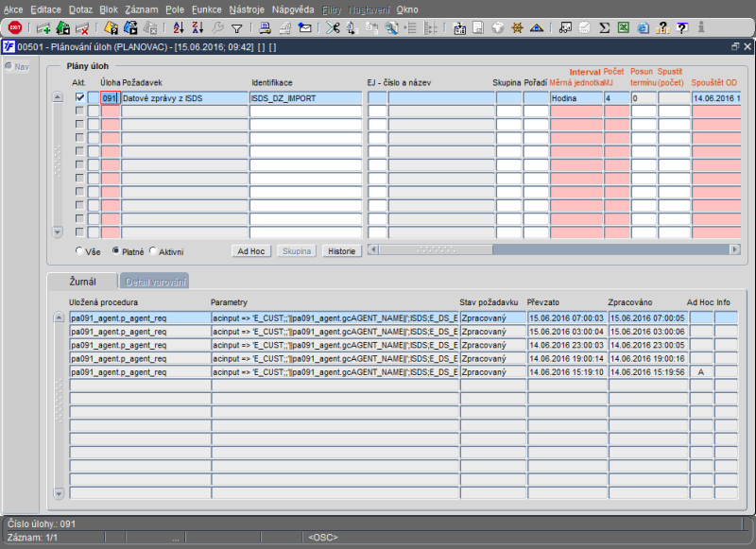The width and height of the screenshot is (756, 549).
Task: Open the Okno menu
Action: pos(407,9)
